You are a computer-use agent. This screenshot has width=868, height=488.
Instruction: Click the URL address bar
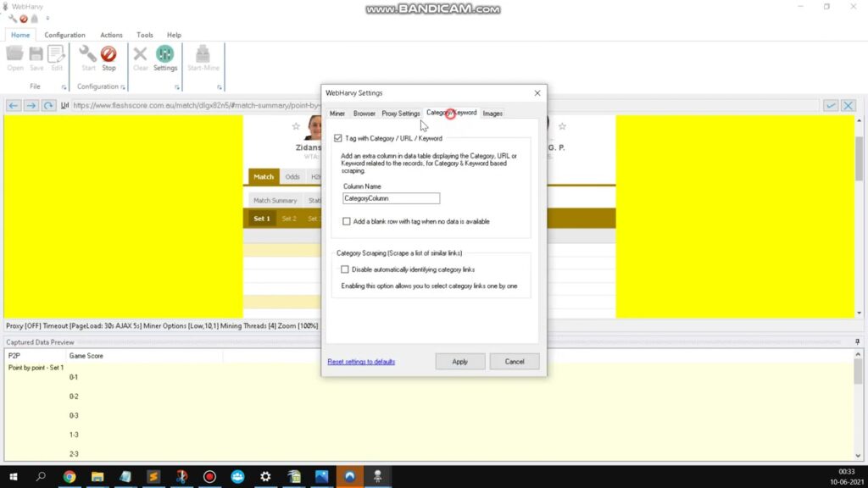445,105
